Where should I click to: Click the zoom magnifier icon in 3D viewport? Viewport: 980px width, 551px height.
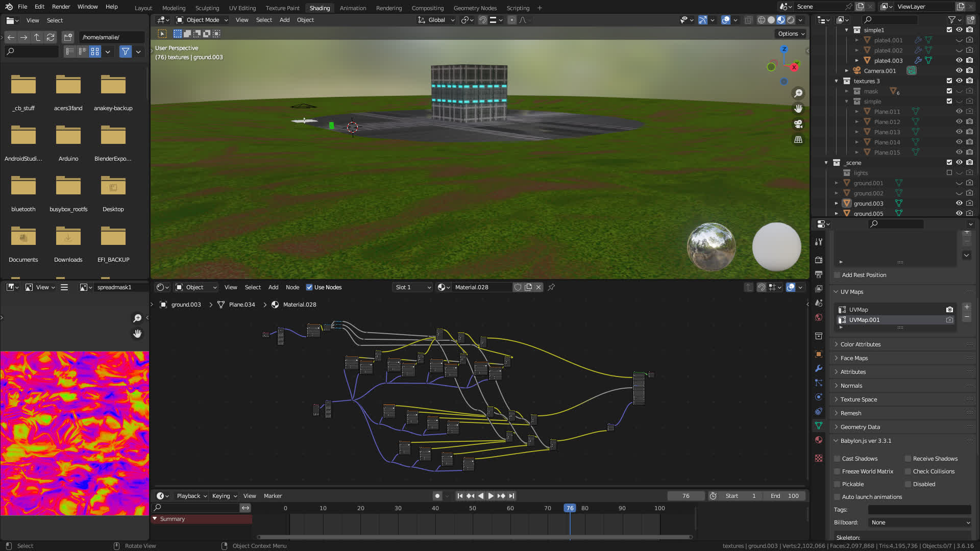tap(798, 93)
